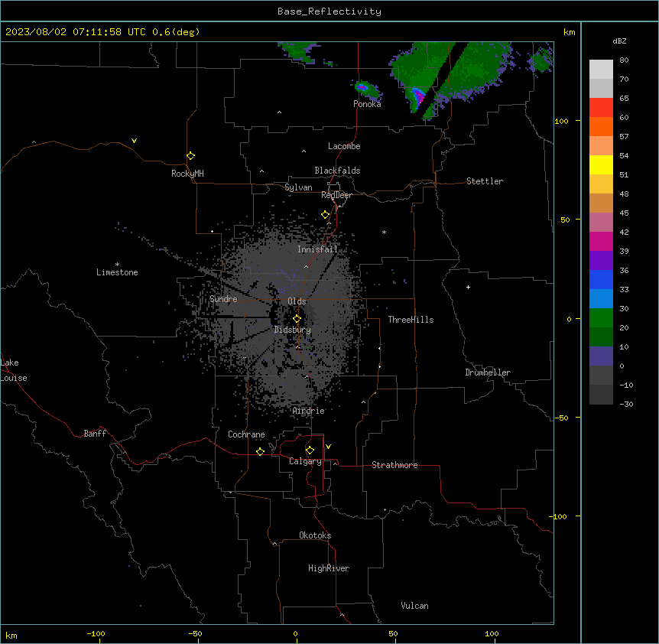Select the Banff label
This screenshot has width=659, height=644.
click(95, 434)
